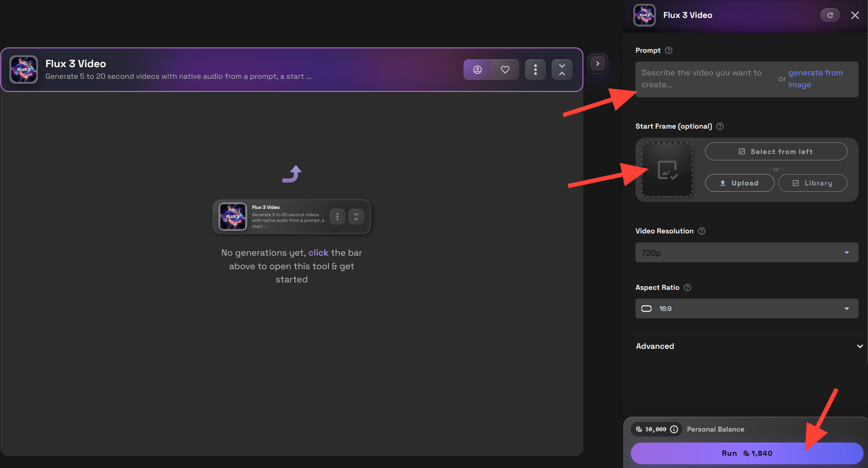Click the start frame image drop zone
Viewport: 868px width, 468px height.
[667, 170]
